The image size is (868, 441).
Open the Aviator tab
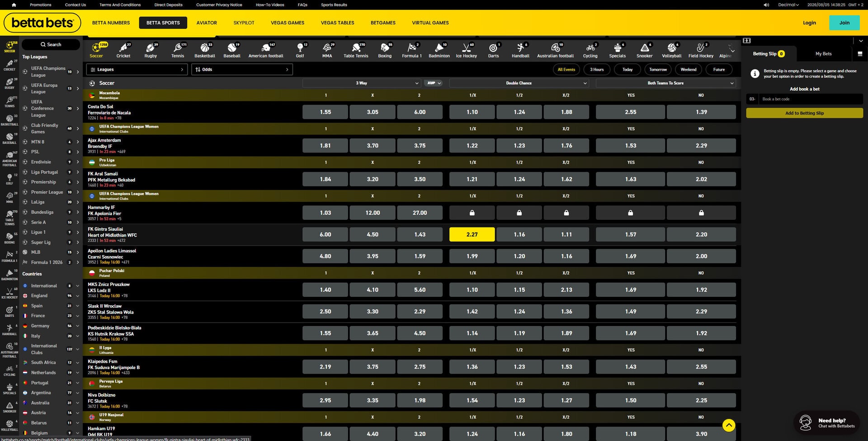(207, 23)
